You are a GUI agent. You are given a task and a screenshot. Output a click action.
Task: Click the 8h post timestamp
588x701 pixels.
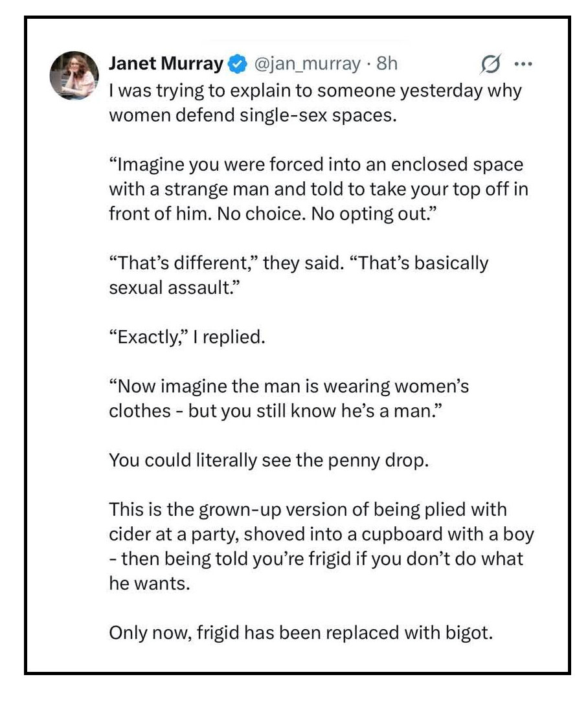[387, 63]
